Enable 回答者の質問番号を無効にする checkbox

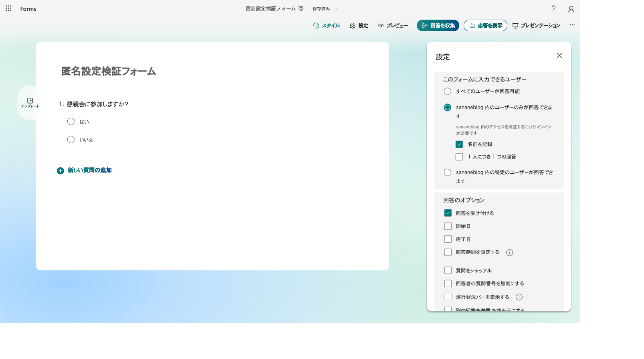coord(448,284)
